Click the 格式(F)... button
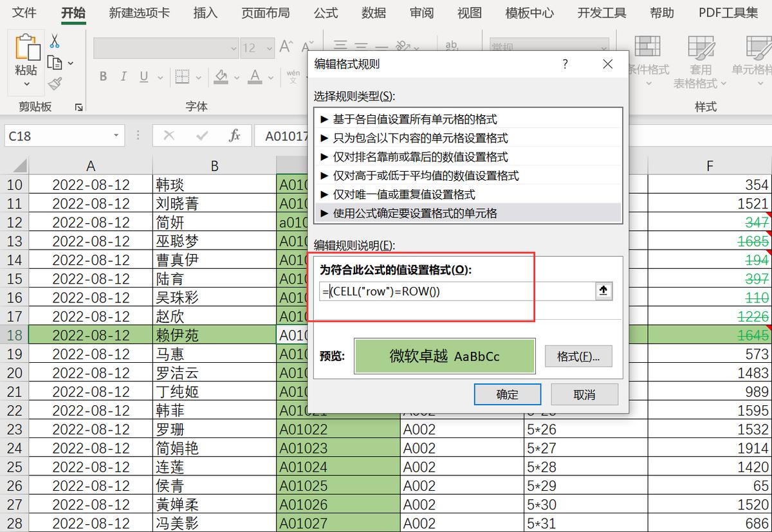772x532 pixels. [x=578, y=356]
